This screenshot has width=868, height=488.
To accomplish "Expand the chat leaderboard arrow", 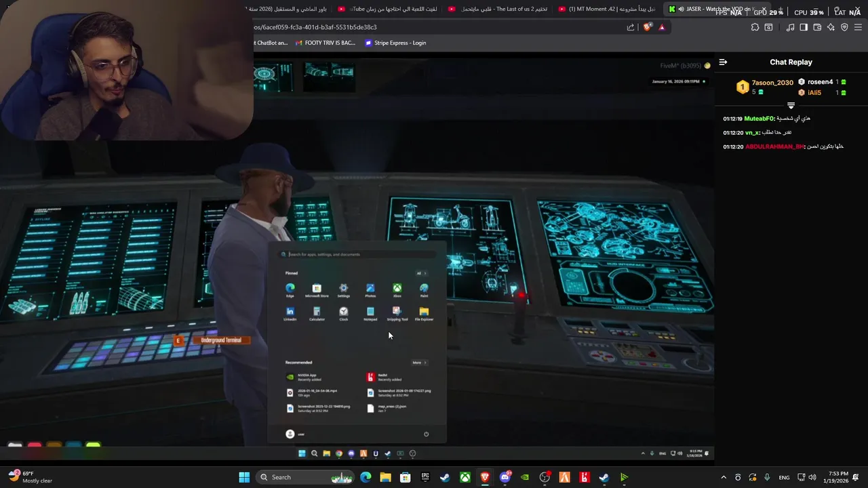I will (791, 106).
